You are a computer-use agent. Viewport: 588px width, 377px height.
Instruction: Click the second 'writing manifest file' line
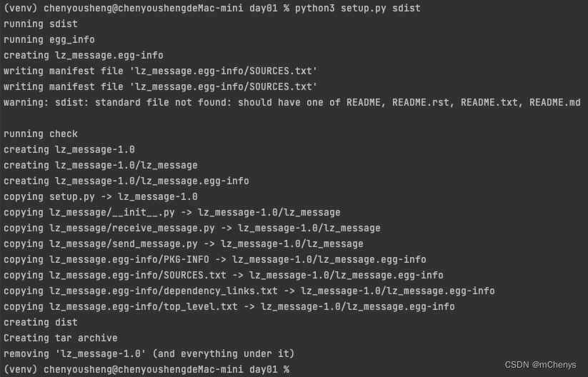click(161, 87)
